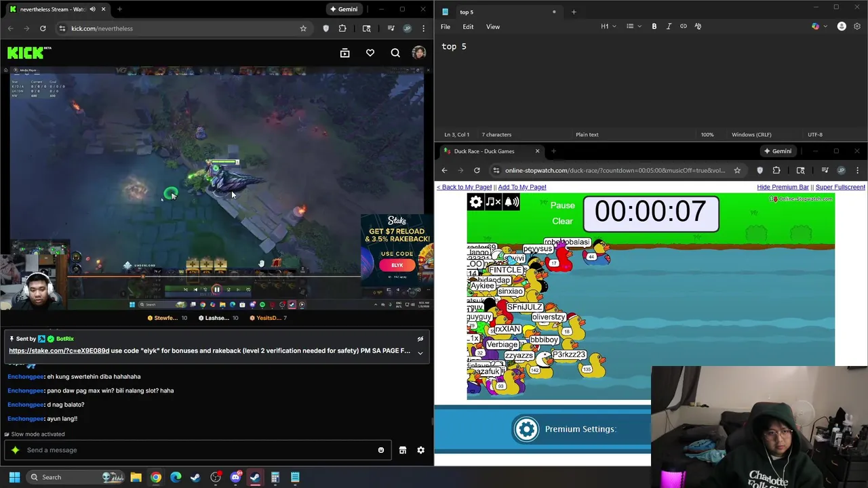Open duck race settings gear icon
This screenshot has height=488, width=868.
pyautogui.click(x=476, y=201)
